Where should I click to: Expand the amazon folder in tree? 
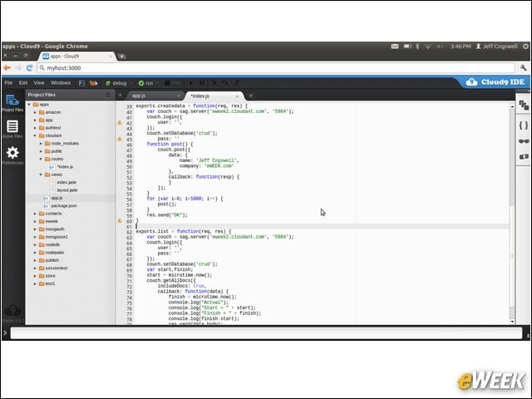[x=35, y=112]
